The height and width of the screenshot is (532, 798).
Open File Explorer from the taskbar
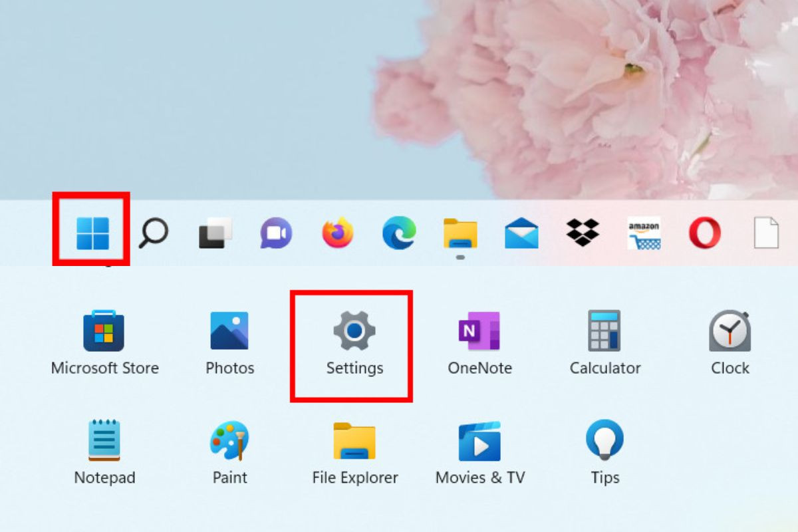pos(460,233)
